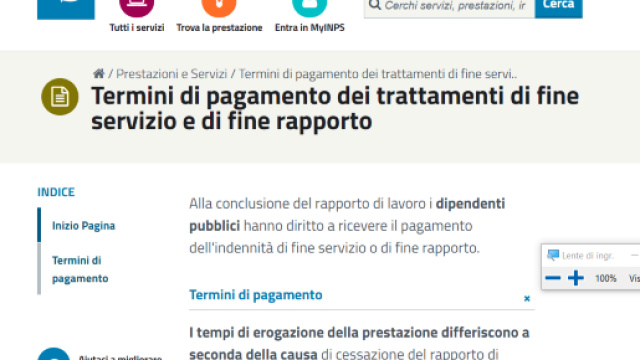This screenshot has width=640, height=360.
Task: Jump to Inizio Pagina in index
Action: 84,226
